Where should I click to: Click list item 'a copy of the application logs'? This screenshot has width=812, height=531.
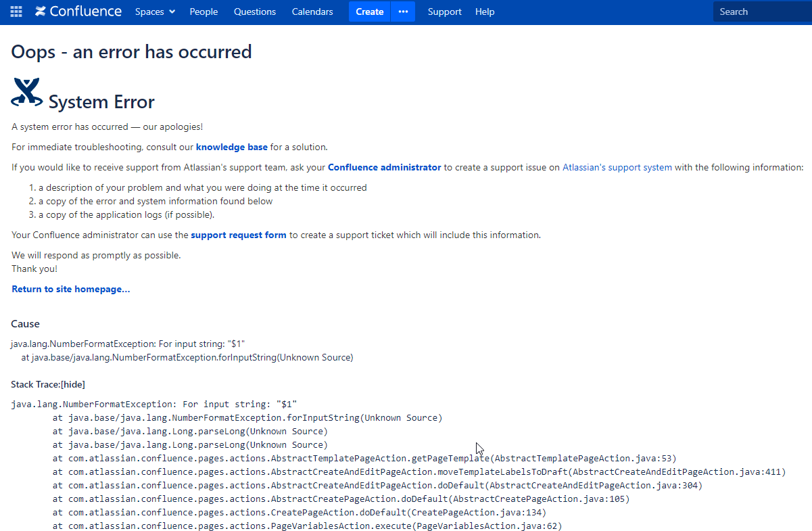tap(126, 214)
